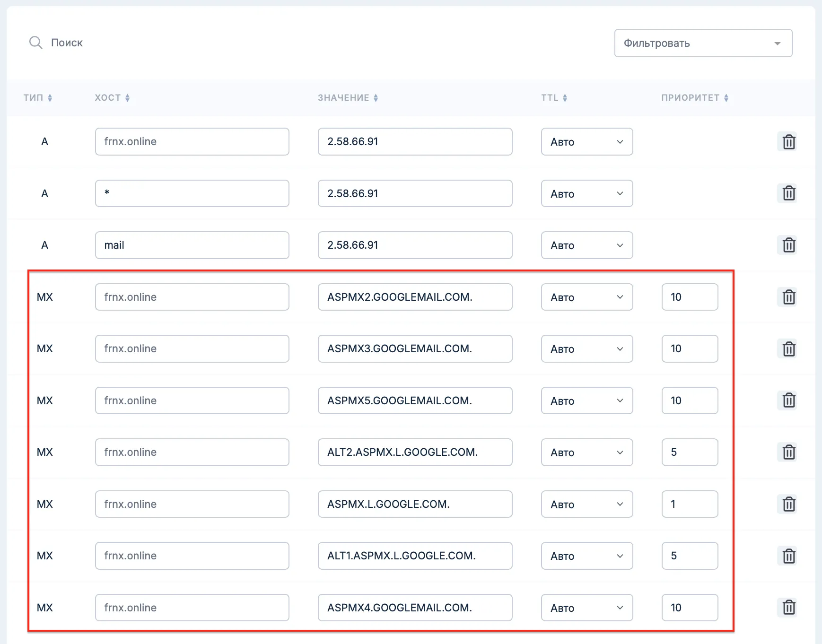This screenshot has width=822, height=644.
Task: Click value field of first A record
Action: pyautogui.click(x=415, y=142)
